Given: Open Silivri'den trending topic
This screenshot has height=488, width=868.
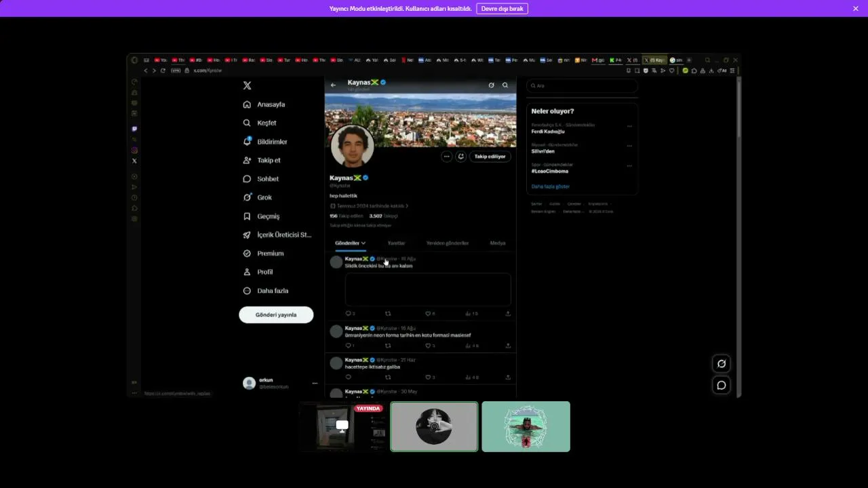Looking at the screenshot, I should [x=543, y=151].
